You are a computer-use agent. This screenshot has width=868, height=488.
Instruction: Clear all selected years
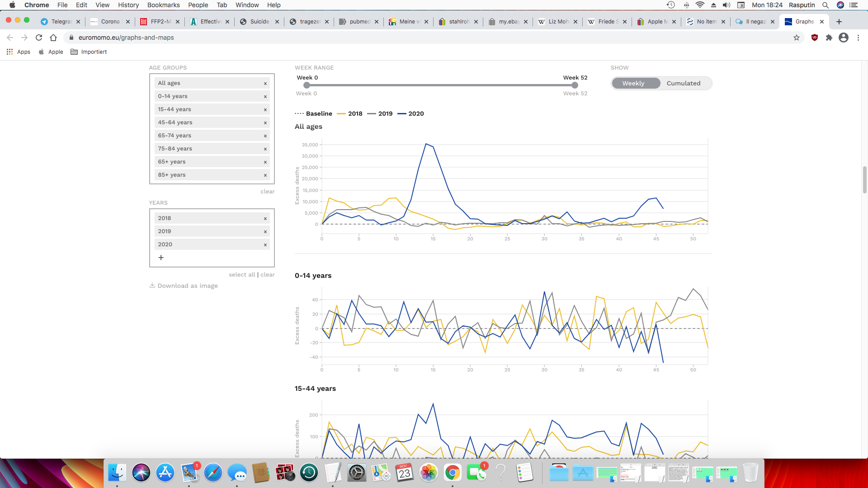tap(267, 274)
